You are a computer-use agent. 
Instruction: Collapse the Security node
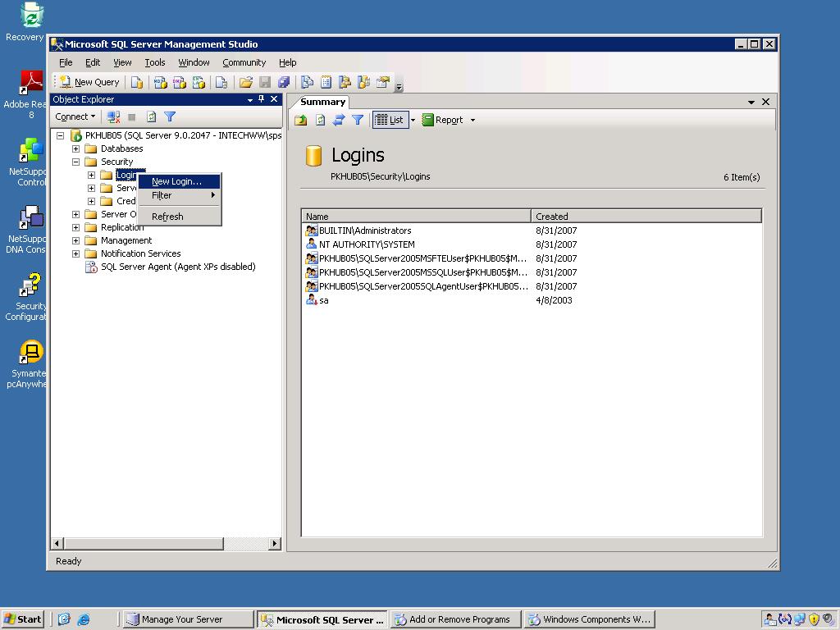click(76, 162)
